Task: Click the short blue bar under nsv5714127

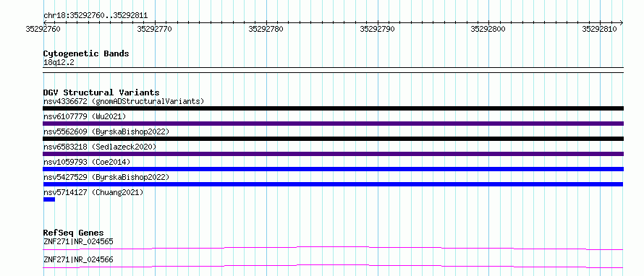Action: (49, 199)
